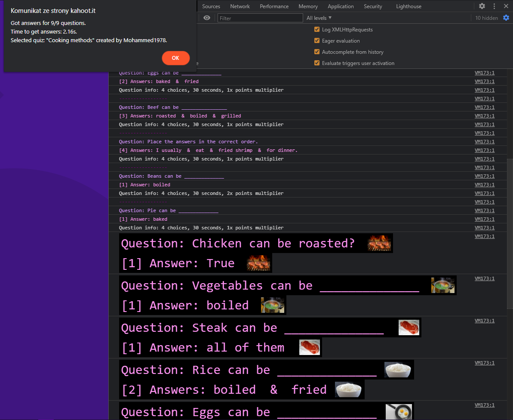Toggle the live expression eye icon
The image size is (513, 420).
click(207, 18)
